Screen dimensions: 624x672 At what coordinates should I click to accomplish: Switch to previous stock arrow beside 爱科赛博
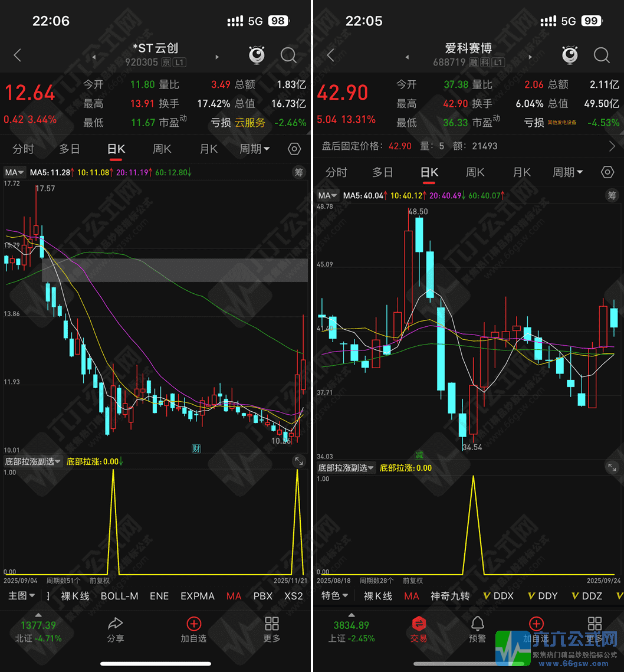click(407, 57)
